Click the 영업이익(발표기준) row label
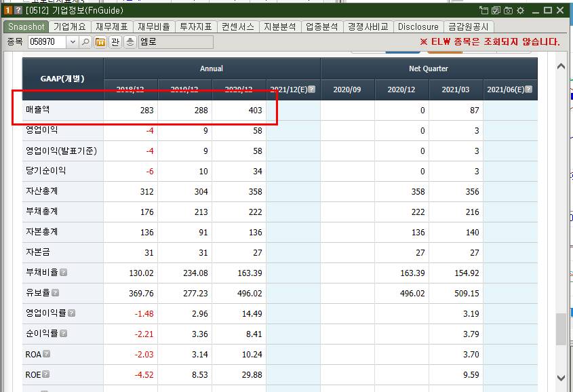This screenshot has width=573, height=392. click(x=62, y=151)
